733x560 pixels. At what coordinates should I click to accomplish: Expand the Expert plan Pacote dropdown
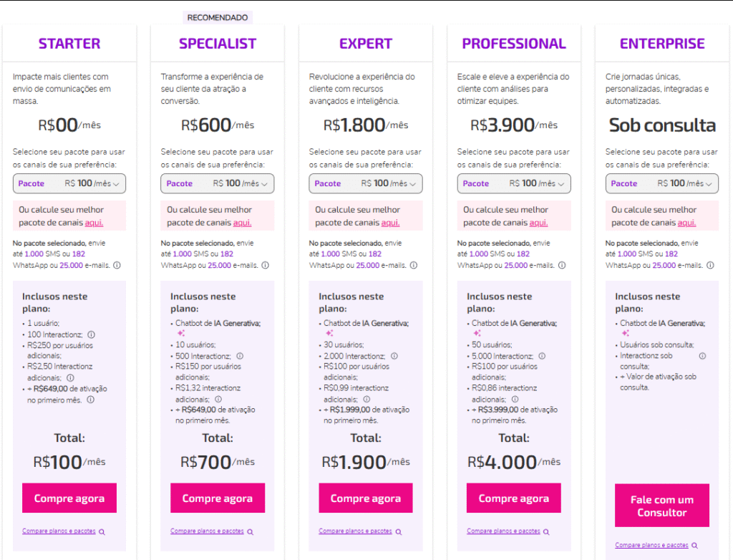366,183
